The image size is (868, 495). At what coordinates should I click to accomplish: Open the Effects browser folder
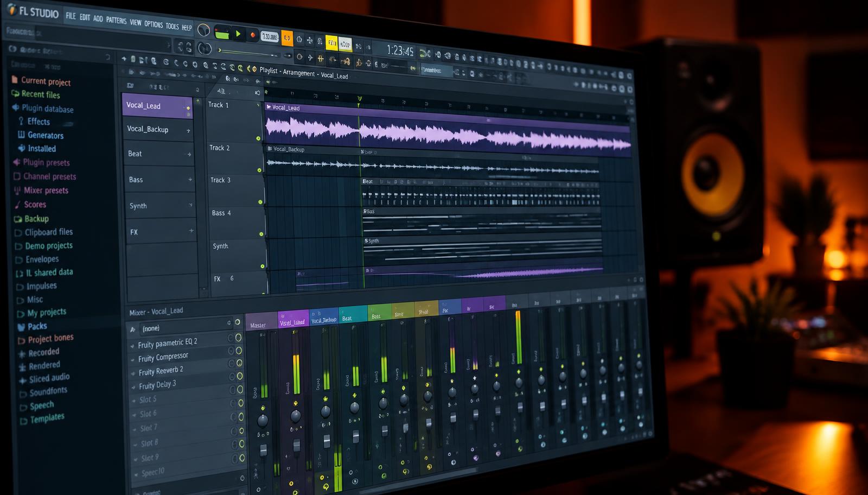pos(34,122)
